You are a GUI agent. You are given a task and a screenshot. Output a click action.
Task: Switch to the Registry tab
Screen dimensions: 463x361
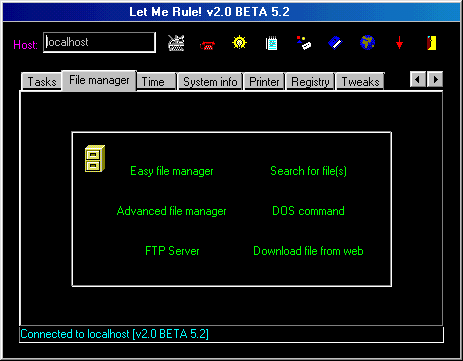(310, 82)
